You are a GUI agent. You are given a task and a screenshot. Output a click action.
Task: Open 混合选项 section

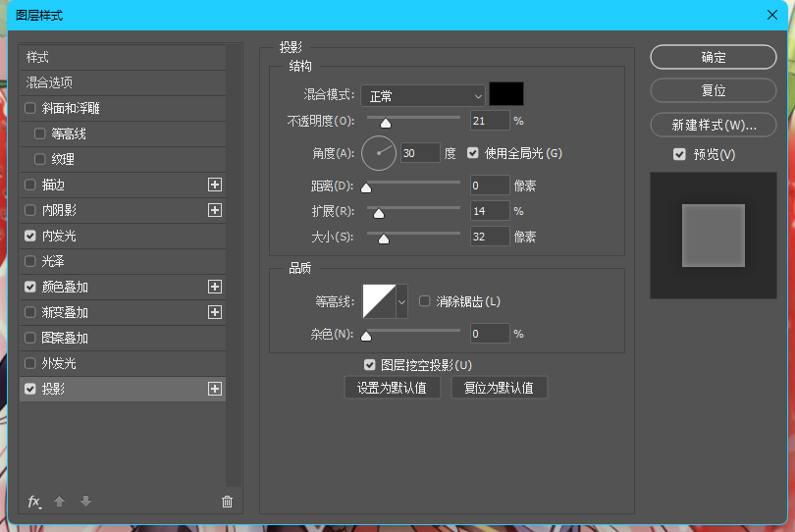point(122,82)
